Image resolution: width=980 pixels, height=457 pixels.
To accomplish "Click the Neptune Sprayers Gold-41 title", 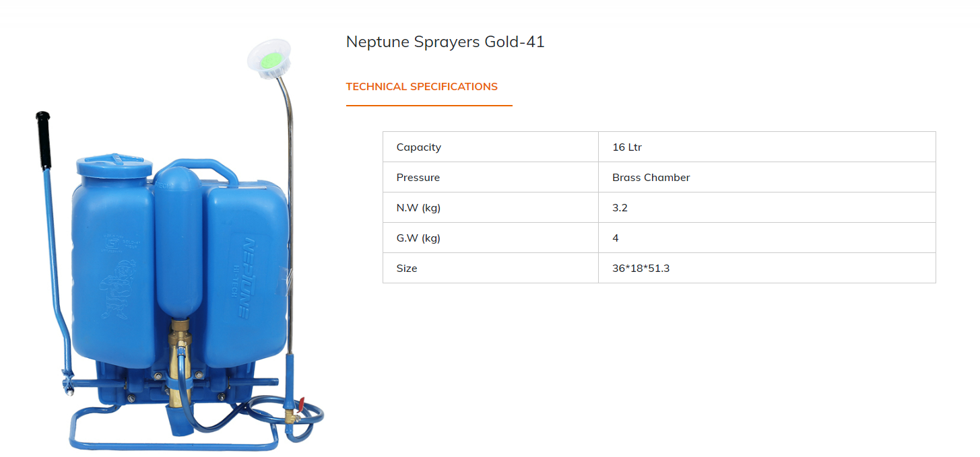I will 445,42.
